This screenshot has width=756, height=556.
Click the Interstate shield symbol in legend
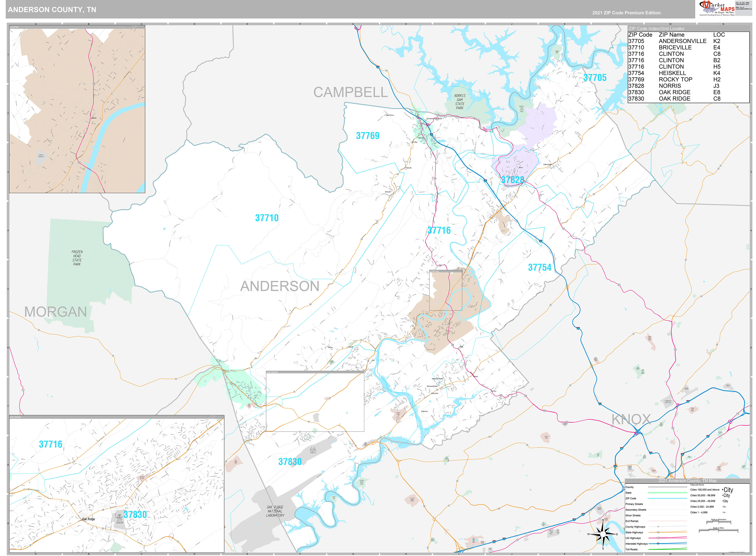pos(658,544)
